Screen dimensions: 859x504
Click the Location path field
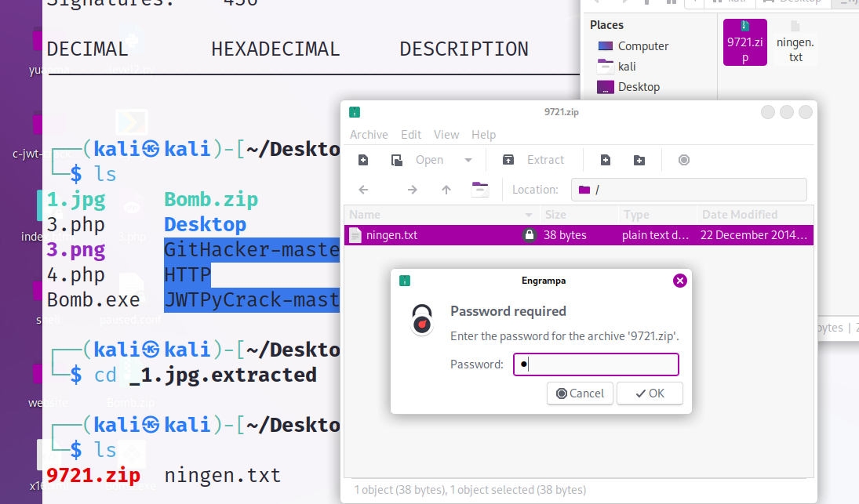689,190
